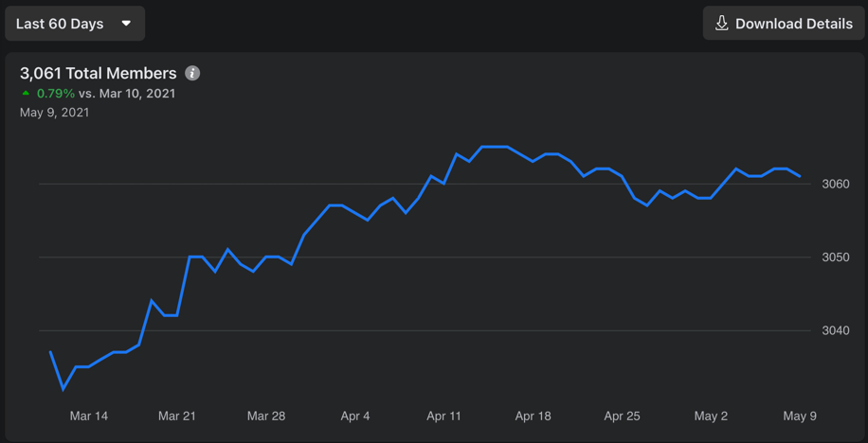The width and height of the screenshot is (868, 443).
Task: Click the 0.79% growth value
Action: click(x=56, y=94)
